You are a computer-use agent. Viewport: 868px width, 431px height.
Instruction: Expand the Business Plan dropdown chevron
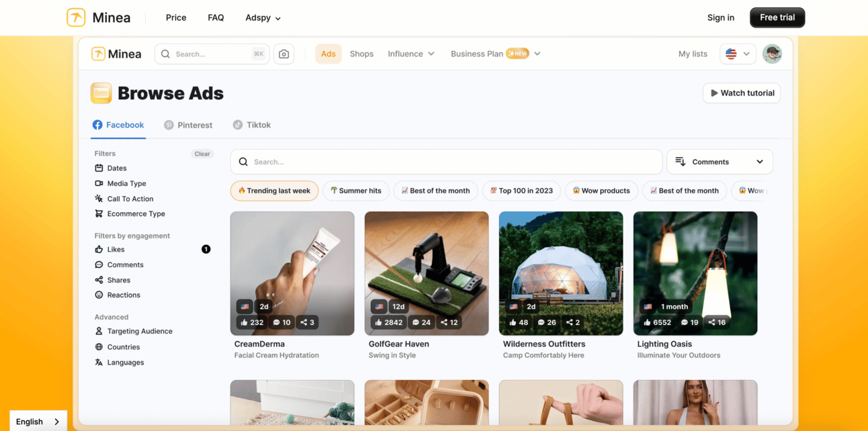[x=537, y=54]
